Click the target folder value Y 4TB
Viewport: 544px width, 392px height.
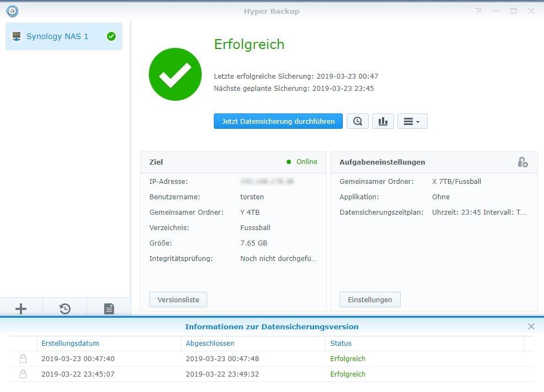click(250, 213)
